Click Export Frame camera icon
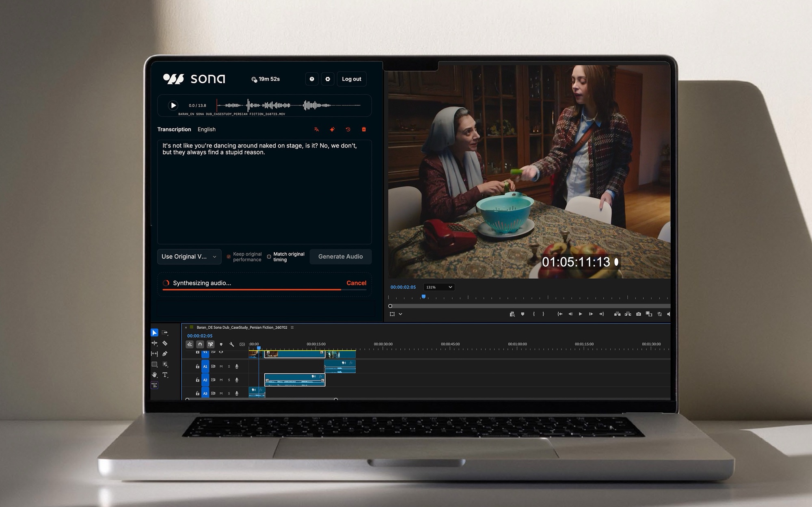Screen dimensions: 812x507 point(638,314)
